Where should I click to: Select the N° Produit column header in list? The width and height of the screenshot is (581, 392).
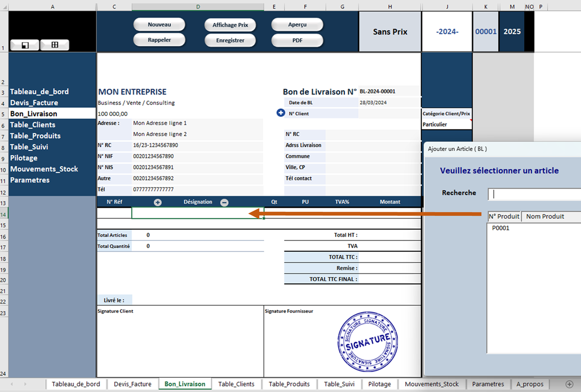[504, 216]
